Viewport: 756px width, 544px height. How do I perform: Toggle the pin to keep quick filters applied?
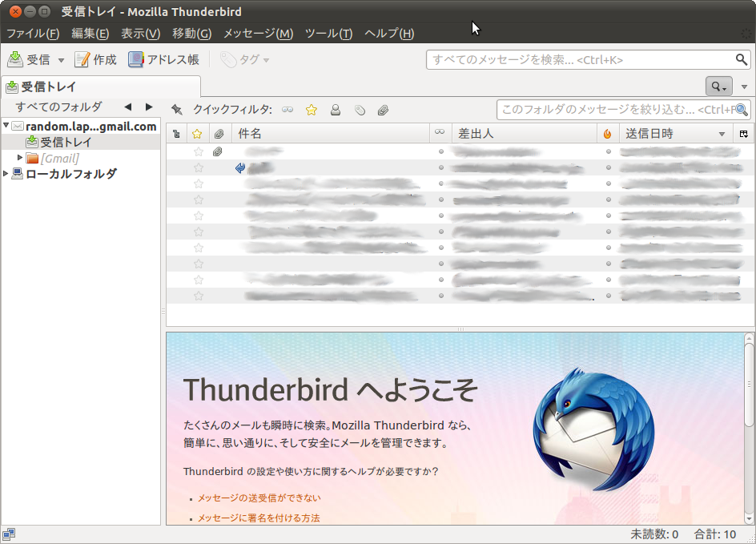177,110
